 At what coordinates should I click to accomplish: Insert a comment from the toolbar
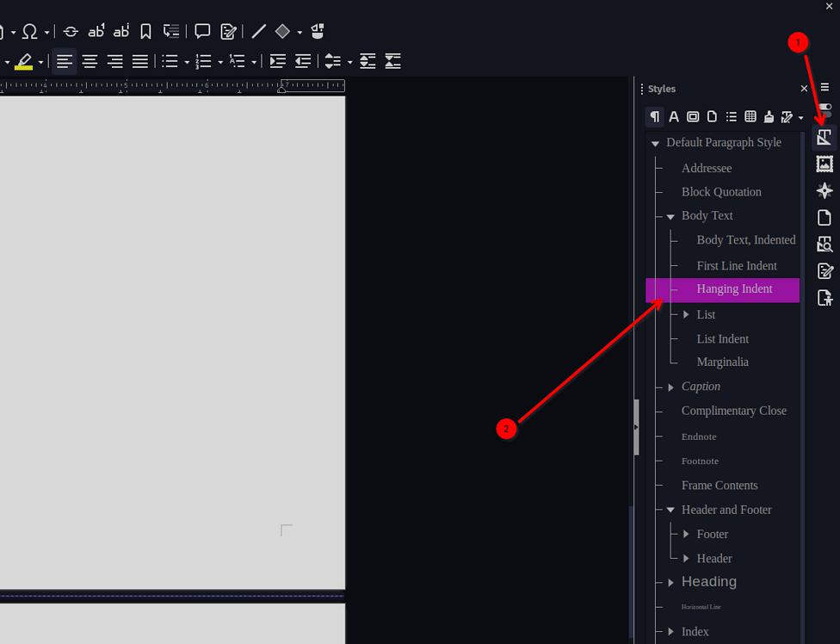[x=201, y=31]
